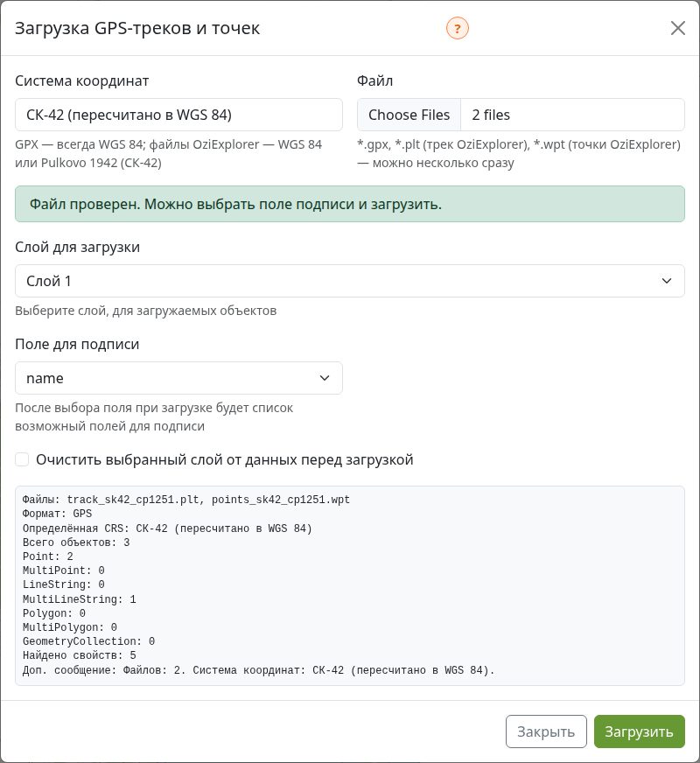Click the 'MultiPolygon: 0' log line
The height and width of the screenshot is (763, 700).
point(70,627)
